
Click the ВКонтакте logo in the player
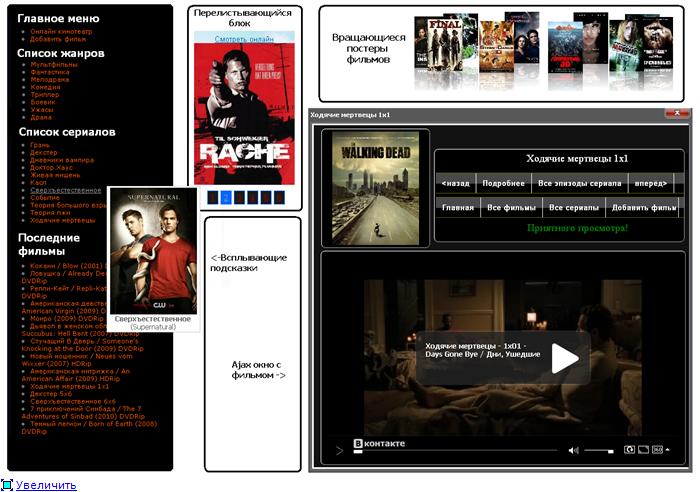coord(379,443)
